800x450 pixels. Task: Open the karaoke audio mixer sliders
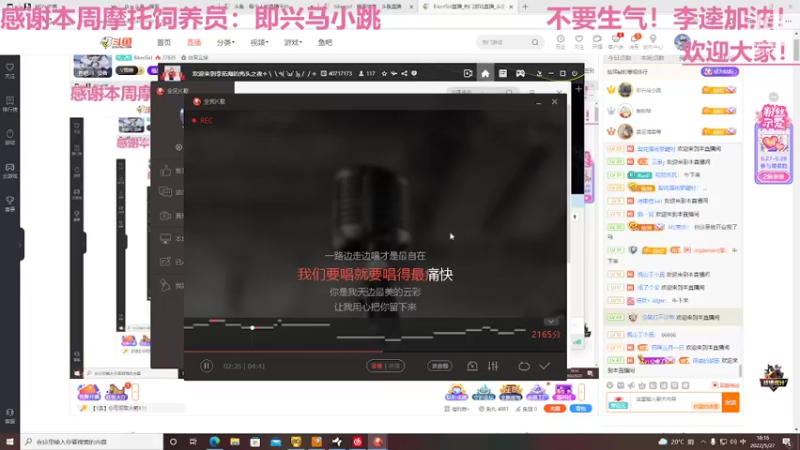[x=493, y=366]
